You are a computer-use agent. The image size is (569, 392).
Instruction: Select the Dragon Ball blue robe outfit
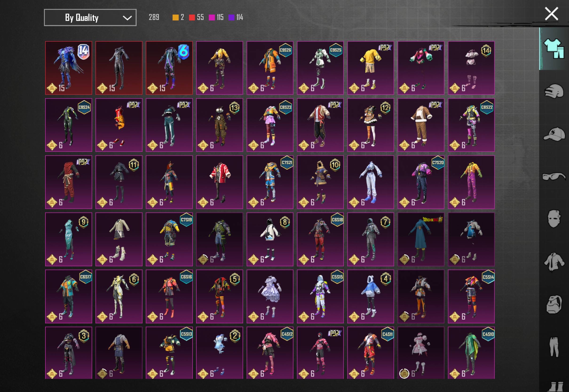point(421,239)
